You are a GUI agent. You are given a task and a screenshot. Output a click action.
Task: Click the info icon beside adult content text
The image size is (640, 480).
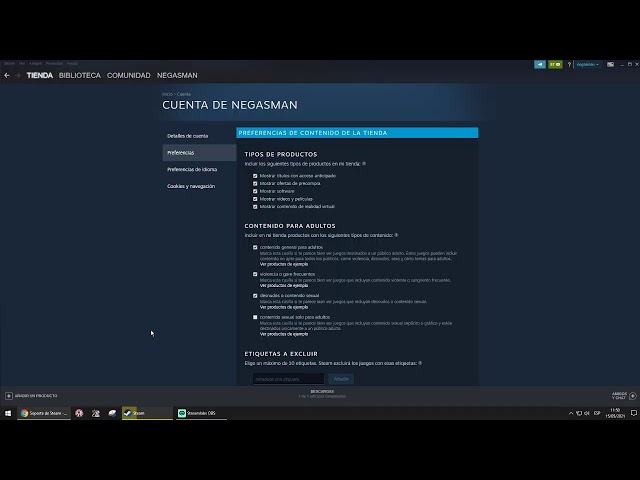pyautogui.click(x=396, y=235)
